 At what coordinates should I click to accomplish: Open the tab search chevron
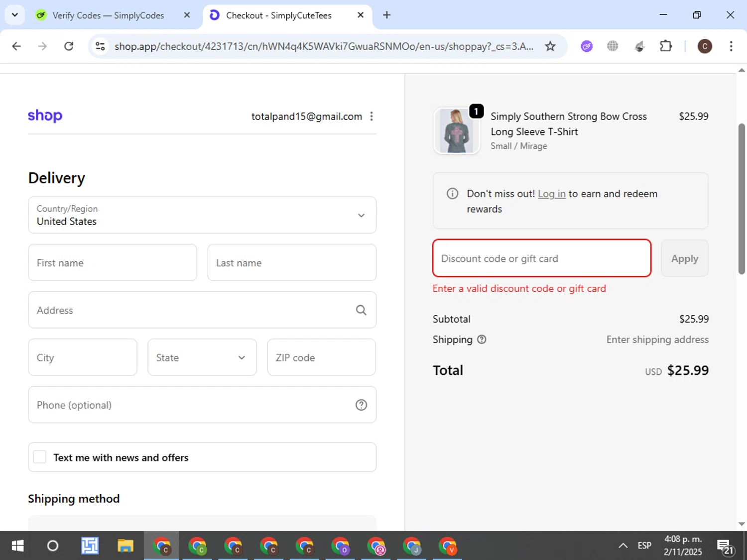pyautogui.click(x=14, y=15)
